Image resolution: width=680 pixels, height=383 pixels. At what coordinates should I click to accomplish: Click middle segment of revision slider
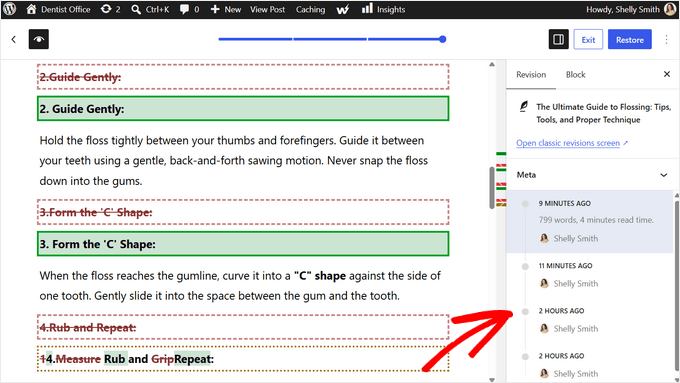pos(330,39)
